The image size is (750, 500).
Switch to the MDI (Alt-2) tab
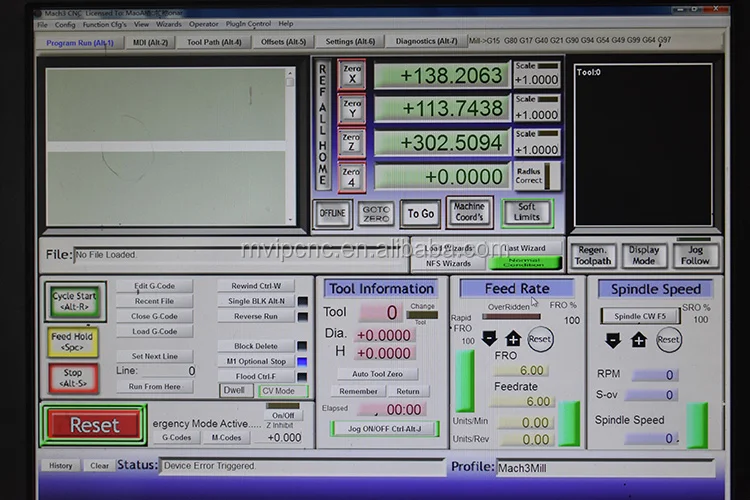[150, 42]
